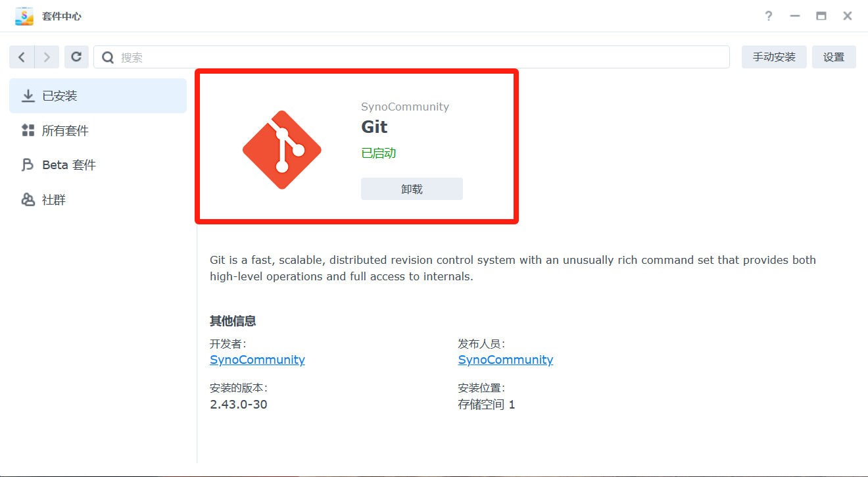Refresh the package list
The image size is (868, 477).
(x=76, y=57)
